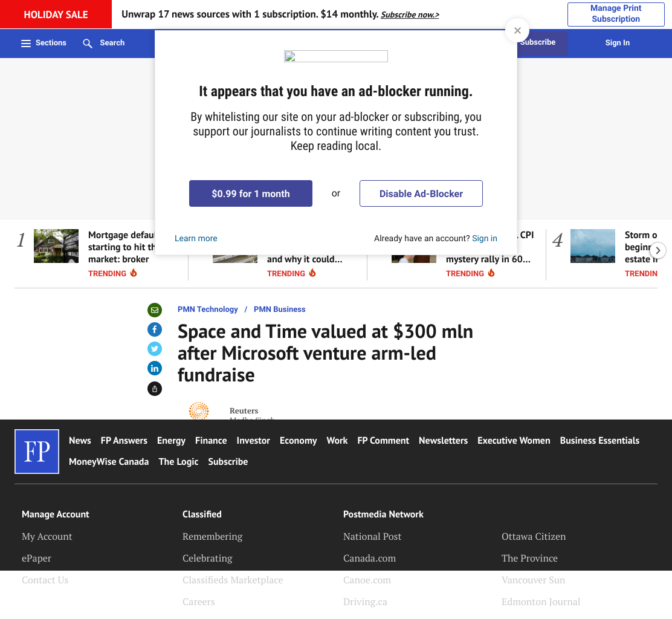Open FP Answers in footer navigation
672x619 pixels.
124,441
